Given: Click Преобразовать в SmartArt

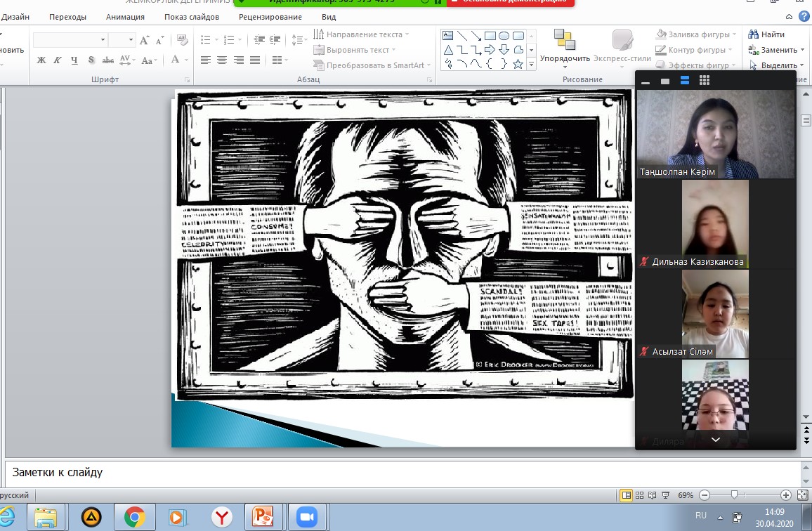Looking at the screenshot, I should [372, 65].
